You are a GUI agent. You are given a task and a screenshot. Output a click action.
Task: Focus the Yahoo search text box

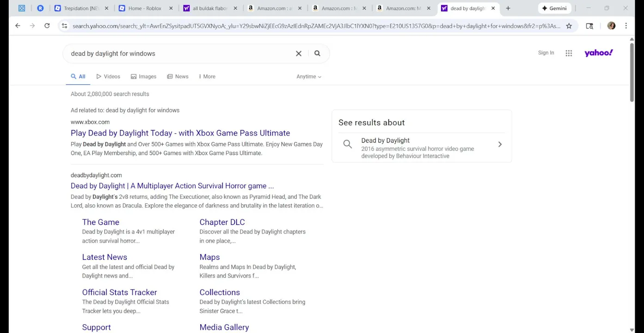[180, 54]
